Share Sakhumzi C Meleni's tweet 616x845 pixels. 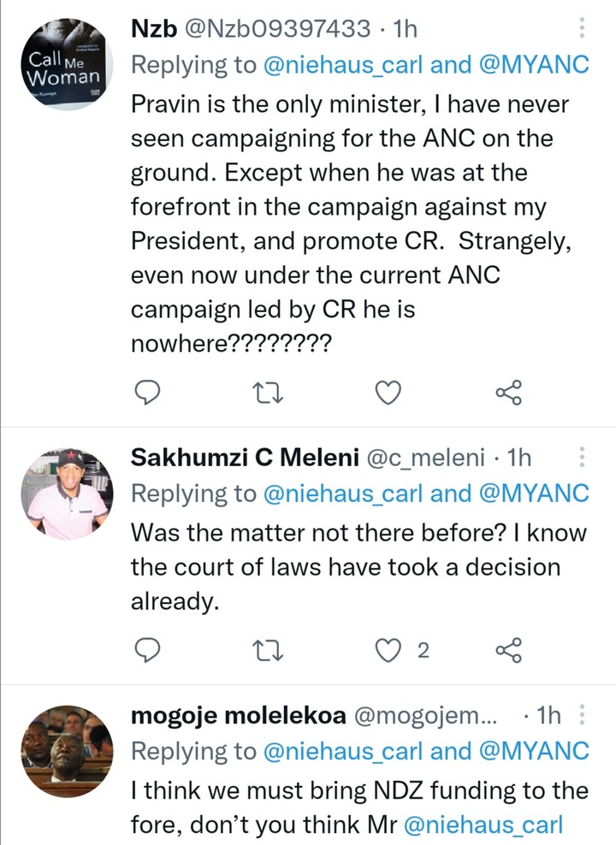(509, 650)
